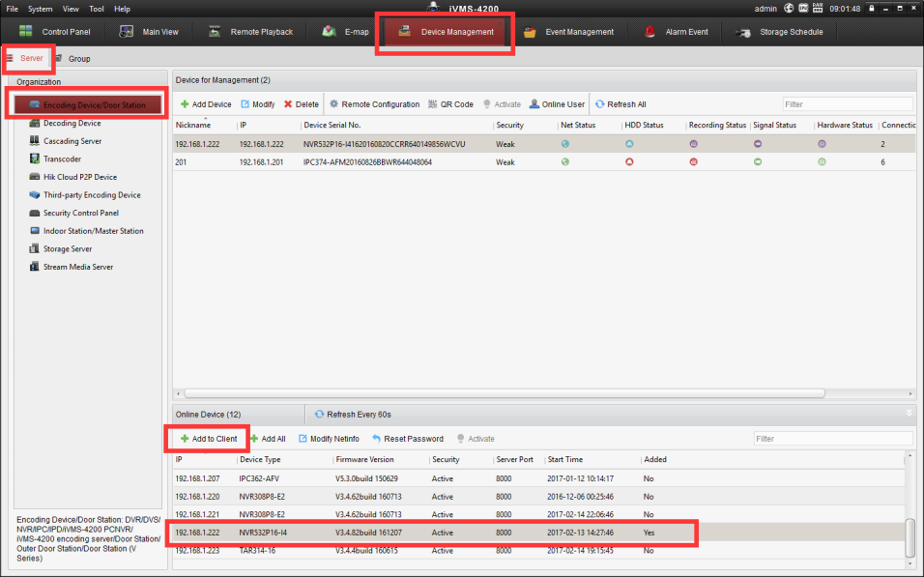Open the E-map module
Image resolution: width=924 pixels, height=577 pixels.
point(345,32)
